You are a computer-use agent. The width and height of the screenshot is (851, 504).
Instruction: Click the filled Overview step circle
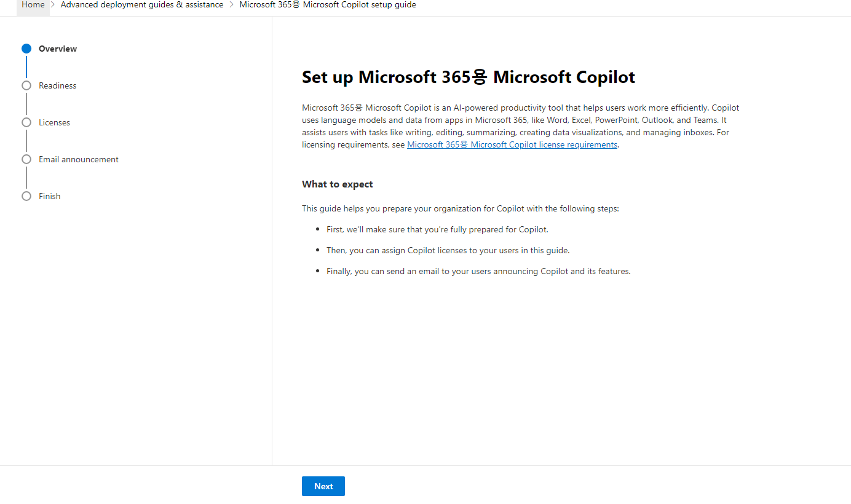click(x=26, y=49)
